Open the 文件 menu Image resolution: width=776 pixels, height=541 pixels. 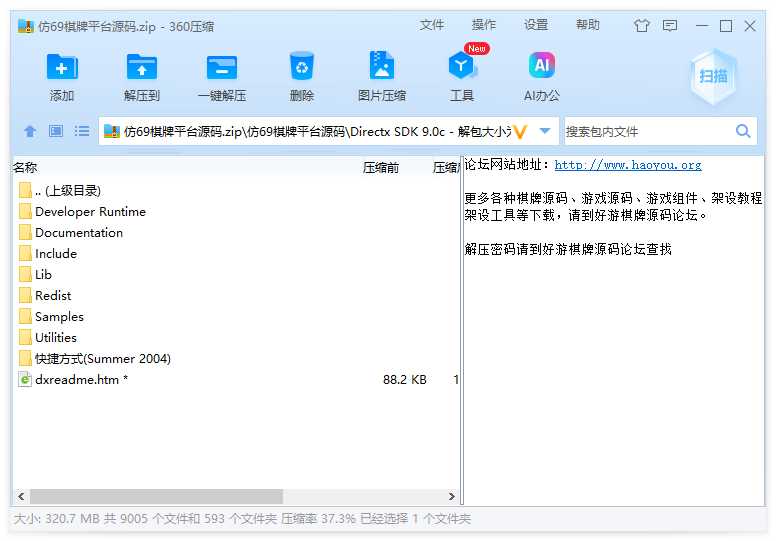click(432, 25)
